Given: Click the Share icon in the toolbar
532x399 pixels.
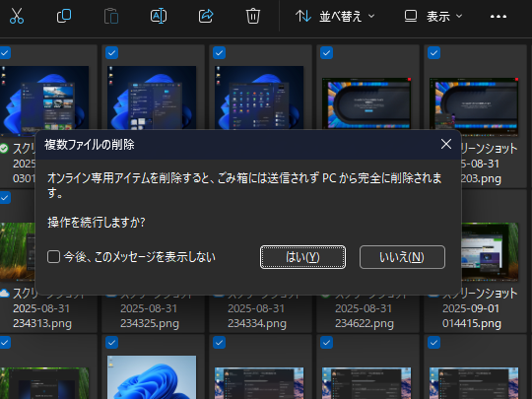Looking at the screenshot, I should 206,16.
